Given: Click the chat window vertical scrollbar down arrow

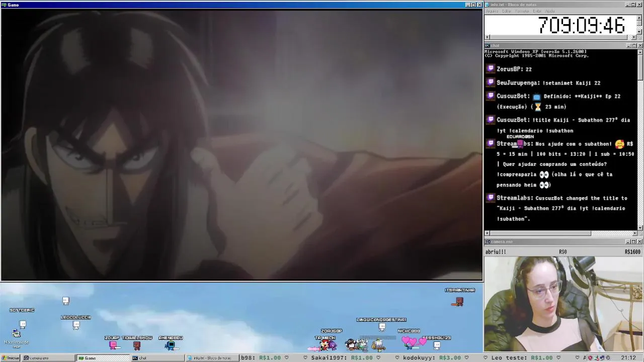Looking at the screenshot, I should tap(640, 228).
